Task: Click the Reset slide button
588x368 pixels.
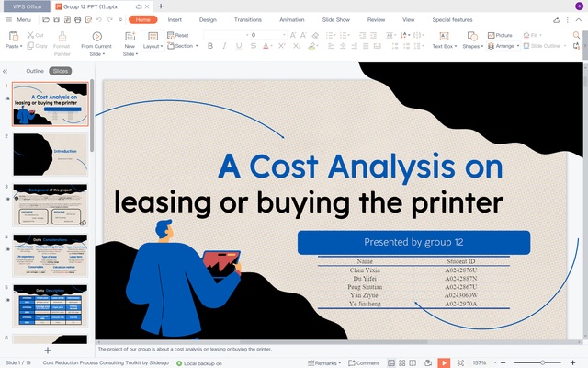Action: [x=177, y=35]
